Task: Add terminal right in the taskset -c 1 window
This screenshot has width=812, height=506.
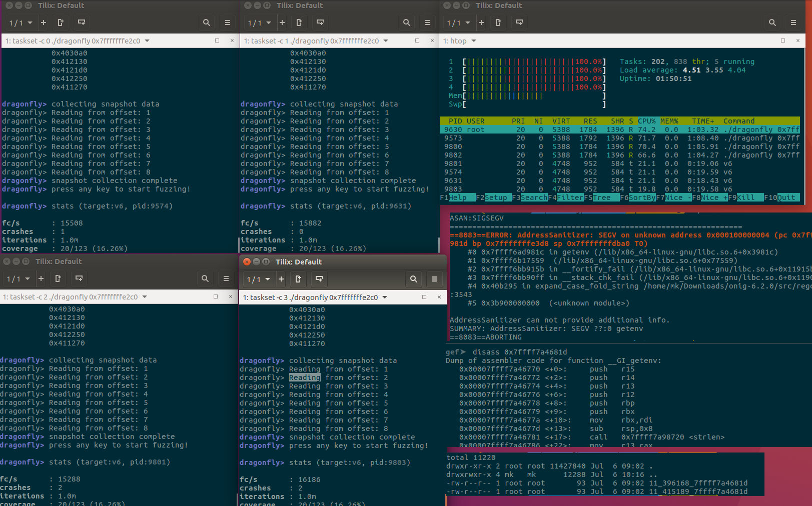Action: tap(299, 22)
